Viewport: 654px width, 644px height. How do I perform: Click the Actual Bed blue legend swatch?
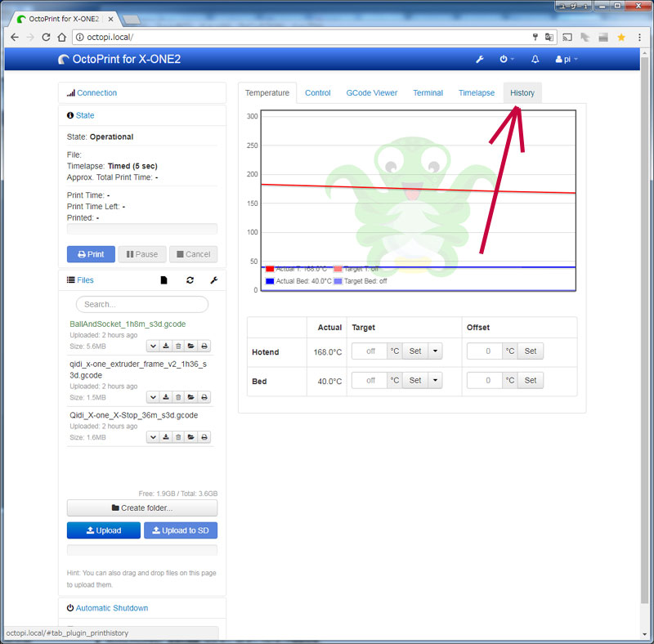[x=270, y=281]
